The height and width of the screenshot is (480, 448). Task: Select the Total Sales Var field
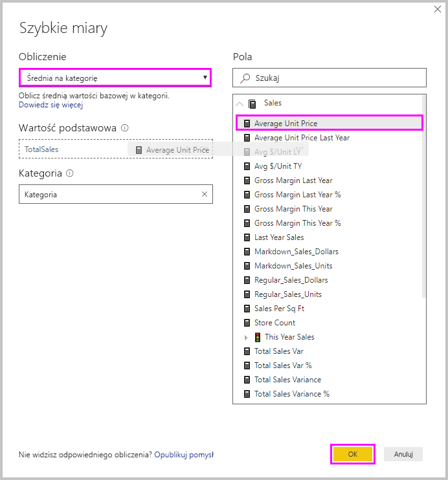click(279, 351)
